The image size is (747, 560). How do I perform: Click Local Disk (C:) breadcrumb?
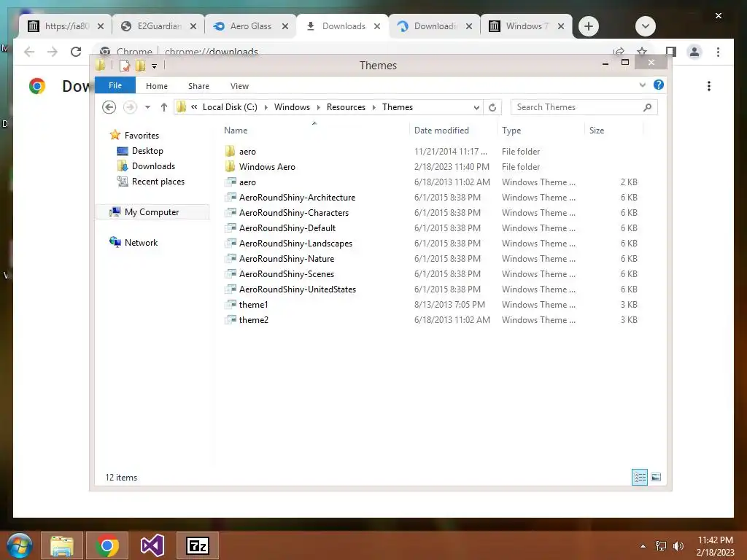click(230, 107)
